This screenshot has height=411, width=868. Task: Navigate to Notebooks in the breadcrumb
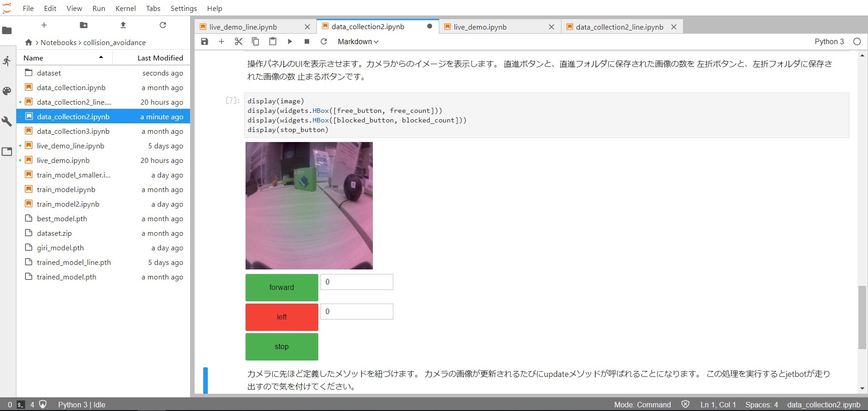coord(59,42)
